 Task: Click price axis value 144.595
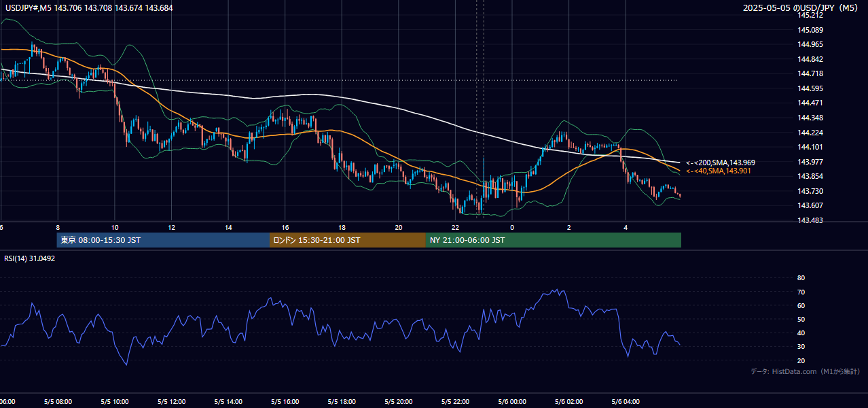pyautogui.click(x=810, y=88)
